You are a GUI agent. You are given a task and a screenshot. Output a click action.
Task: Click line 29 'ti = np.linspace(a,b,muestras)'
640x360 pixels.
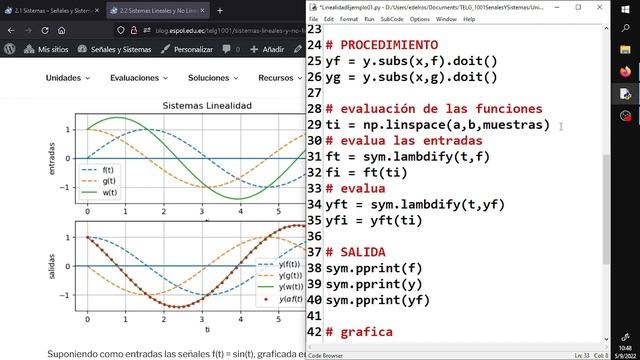pos(438,125)
